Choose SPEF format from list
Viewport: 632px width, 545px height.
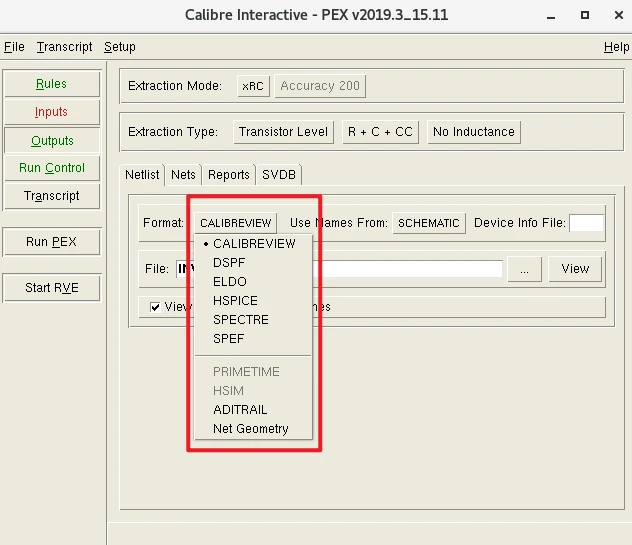point(253,339)
